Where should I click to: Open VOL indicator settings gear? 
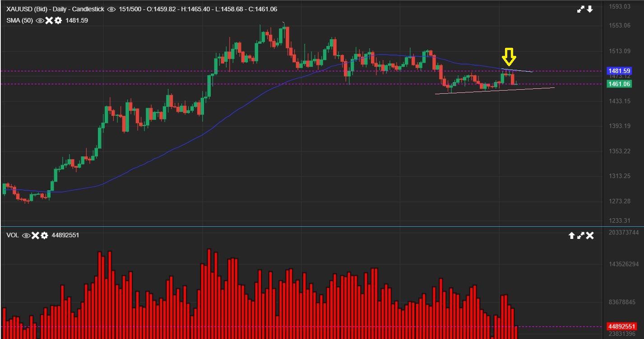point(44,235)
